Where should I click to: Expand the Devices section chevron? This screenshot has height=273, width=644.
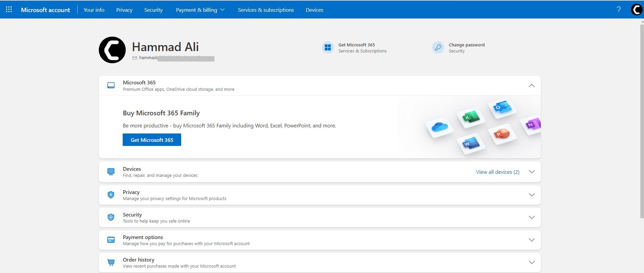click(x=531, y=172)
